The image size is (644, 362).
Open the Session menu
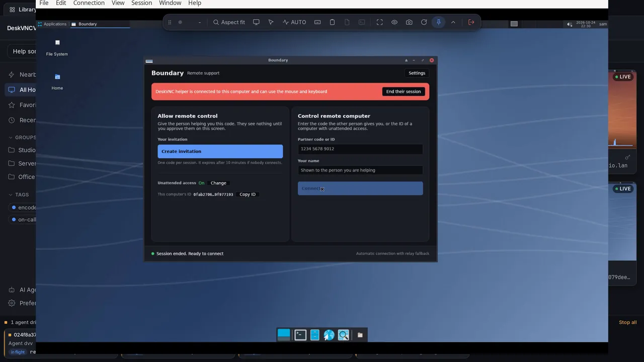click(x=141, y=3)
